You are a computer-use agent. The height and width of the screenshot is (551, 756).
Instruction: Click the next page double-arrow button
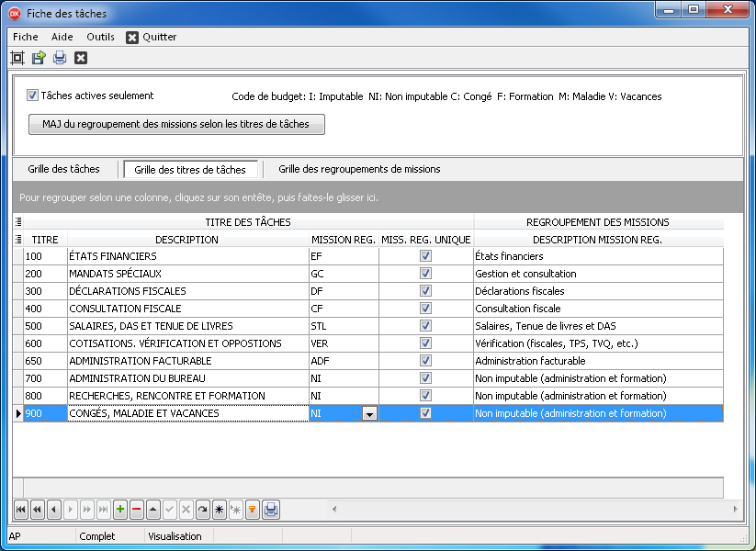click(x=86, y=510)
